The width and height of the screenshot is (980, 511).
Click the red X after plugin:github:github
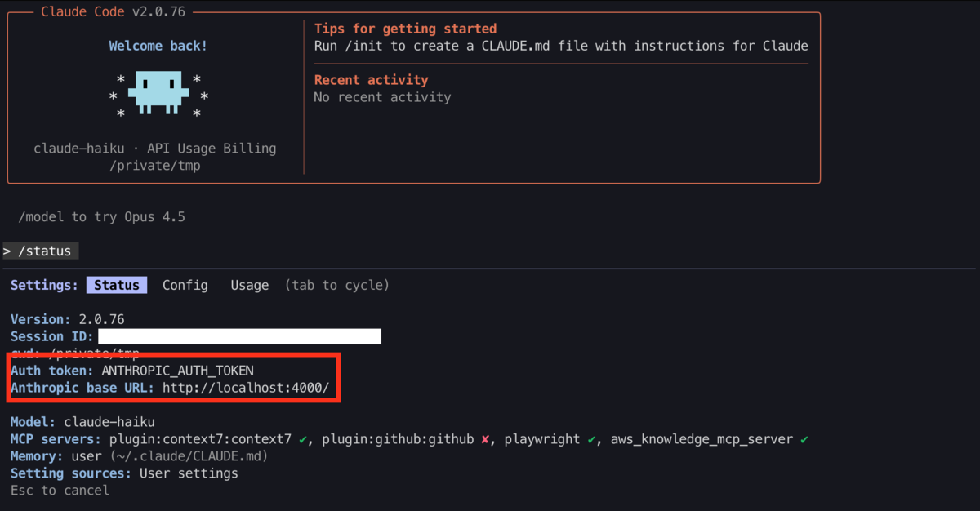[x=485, y=439]
